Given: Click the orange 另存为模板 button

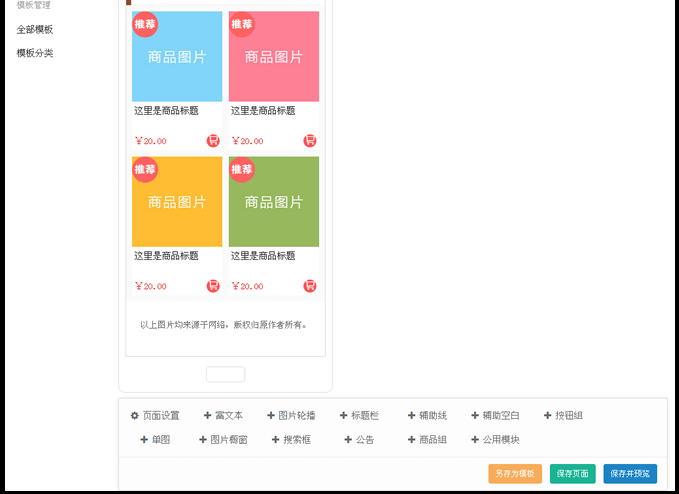Looking at the screenshot, I should point(515,474).
